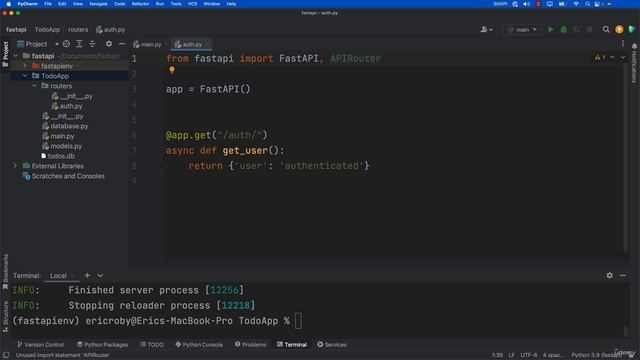The height and width of the screenshot is (360, 640).
Task: Expand External Libraries node
Action: 16,166
